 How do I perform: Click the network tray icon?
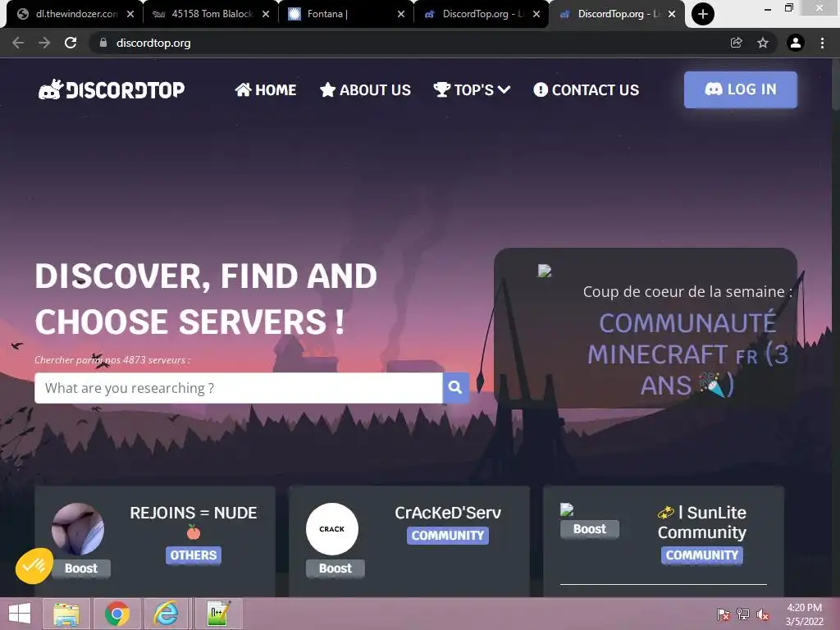pyautogui.click(x=743, y=614)
